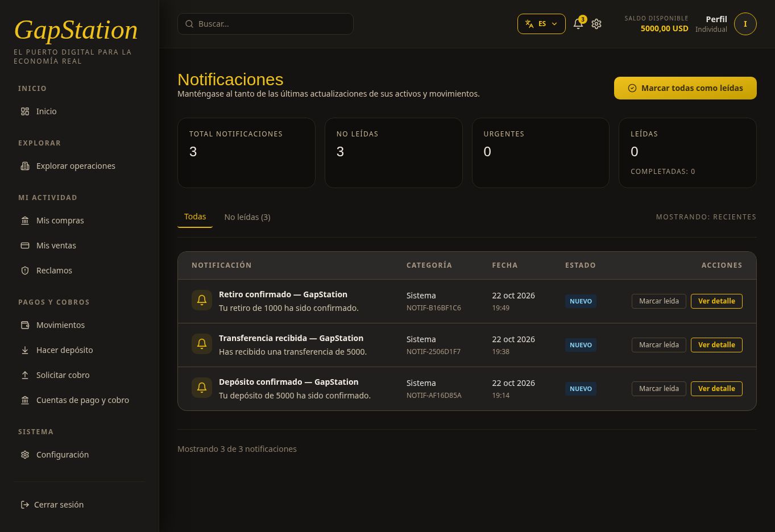Image resolution: width=775 pixels, height=532 pixels.
Task: Open settings gear icon in header
Action: [x=596, y=24]
